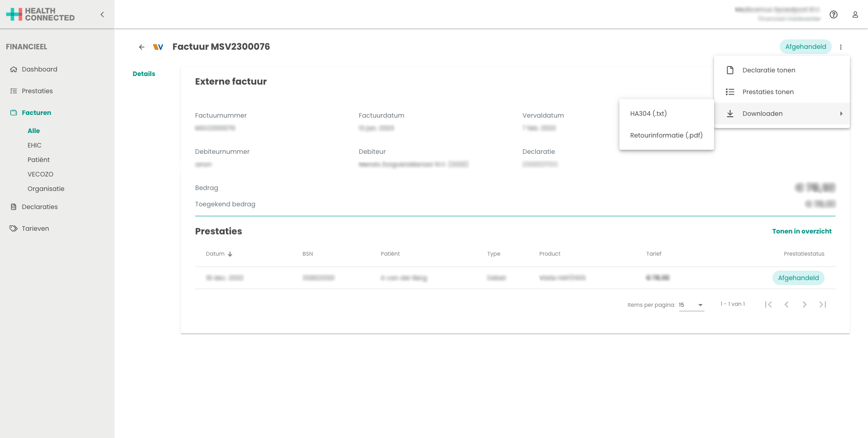Click the Afgehandeld status in table row

point(798,278)
